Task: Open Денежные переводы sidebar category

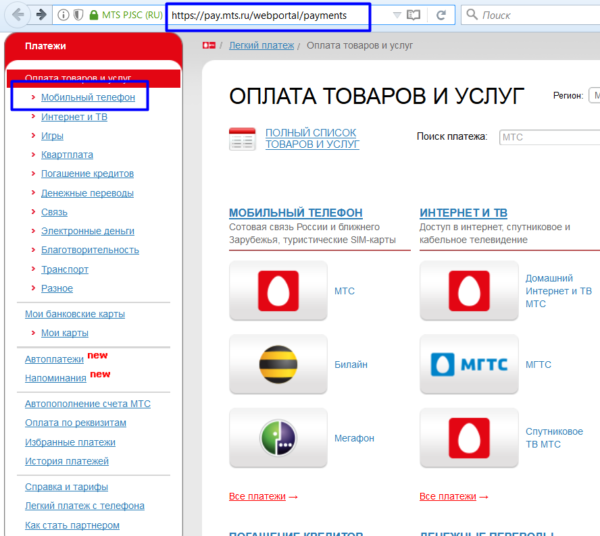Action: pyautogui.click(x=87, y=193)
